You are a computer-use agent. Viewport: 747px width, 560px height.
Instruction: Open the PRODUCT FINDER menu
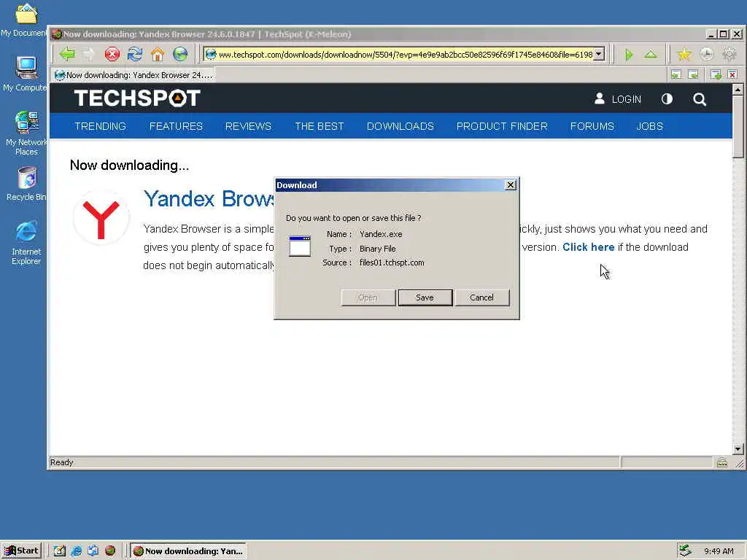tap(502, 126)
